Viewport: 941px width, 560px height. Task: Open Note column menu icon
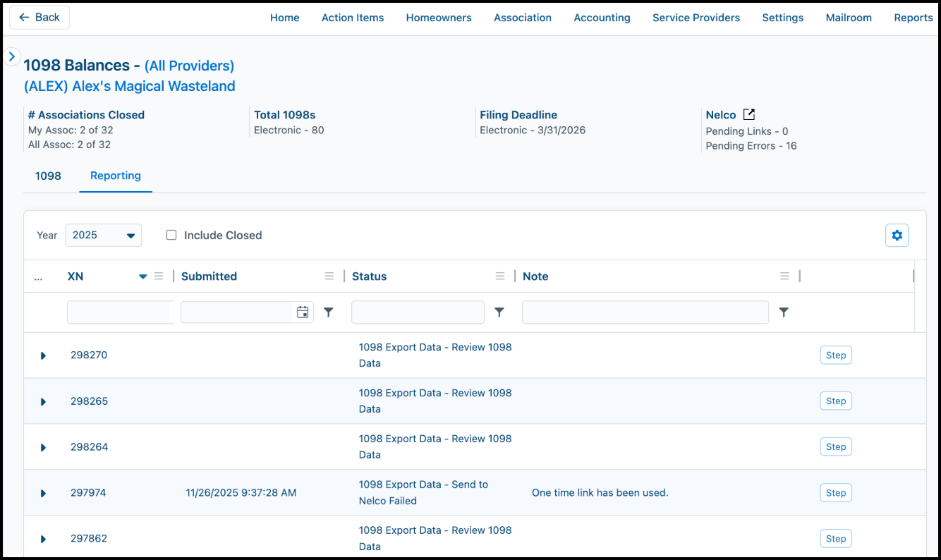tap(784, 276)
